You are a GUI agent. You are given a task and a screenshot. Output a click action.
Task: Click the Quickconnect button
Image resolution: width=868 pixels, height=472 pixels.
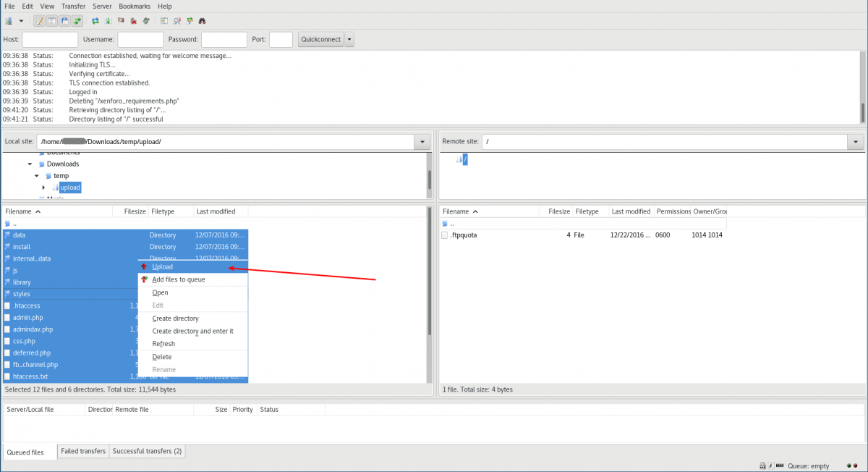320,39
